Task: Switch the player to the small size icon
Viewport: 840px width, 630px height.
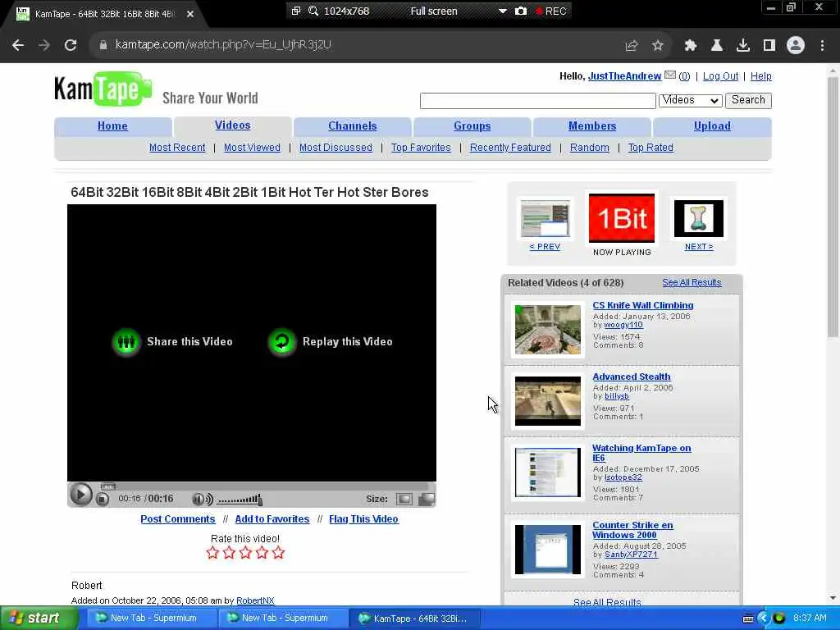Action: pyautogui.click(x=404, y=500)
